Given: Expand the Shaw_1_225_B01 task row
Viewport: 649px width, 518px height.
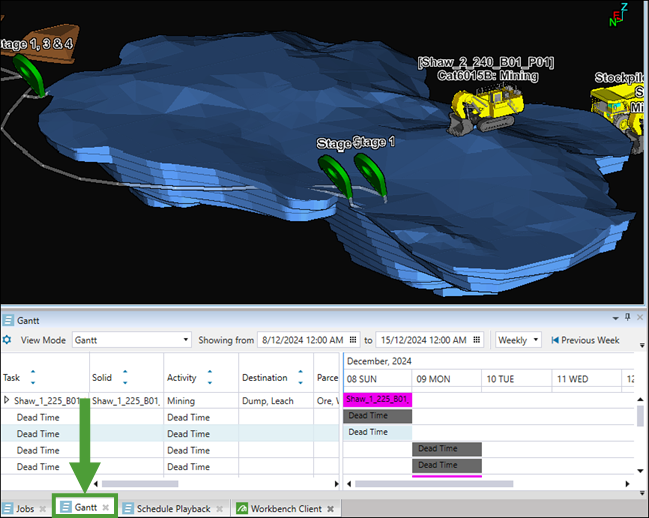Looking at the screenshot, I should tap(7, 400).
